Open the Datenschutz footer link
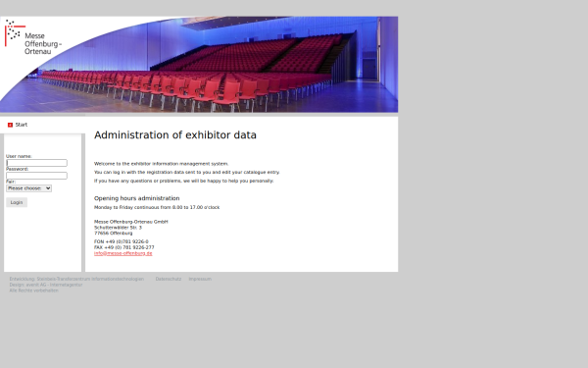This screenshot has height=368, width=588. 169,279
